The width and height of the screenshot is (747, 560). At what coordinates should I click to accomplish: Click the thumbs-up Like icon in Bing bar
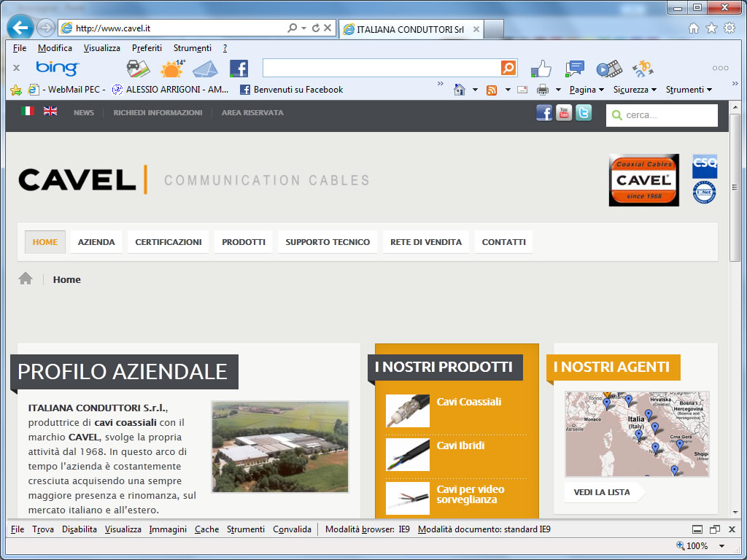pyautogui.click(x=541, y=69)
